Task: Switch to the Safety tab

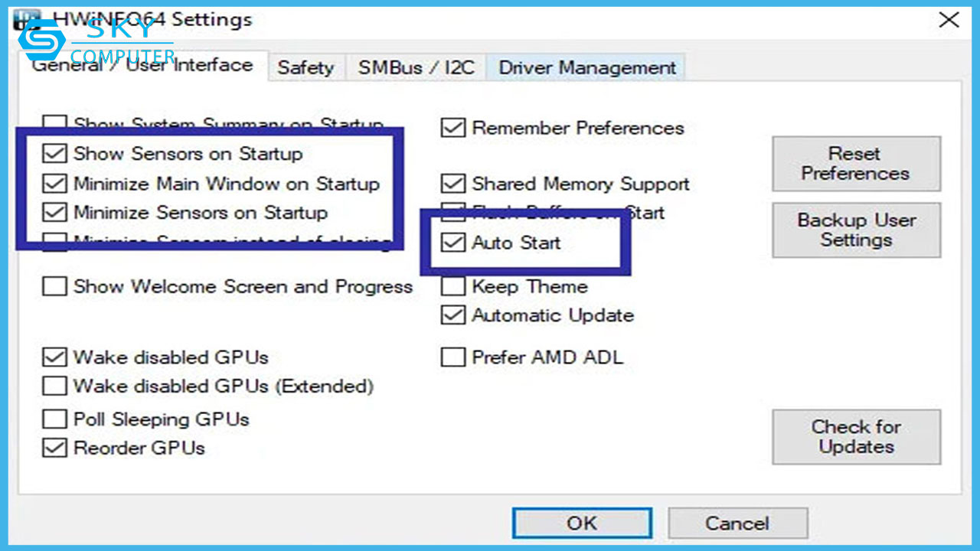Action: coord(305,67)
